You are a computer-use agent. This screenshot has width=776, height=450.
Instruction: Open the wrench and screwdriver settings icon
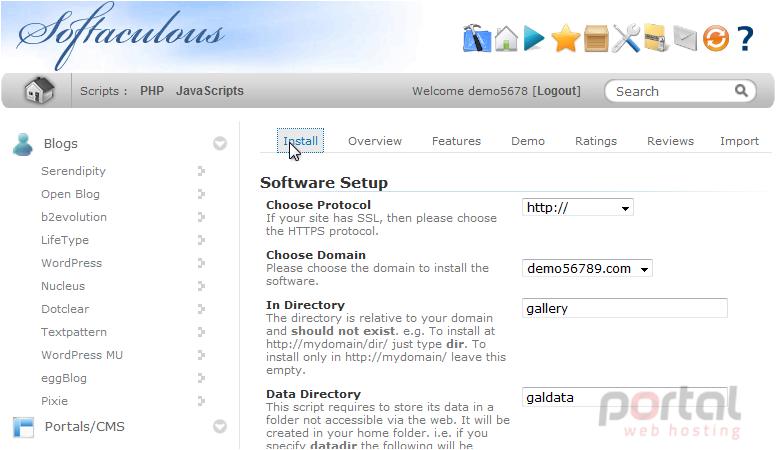626,38
